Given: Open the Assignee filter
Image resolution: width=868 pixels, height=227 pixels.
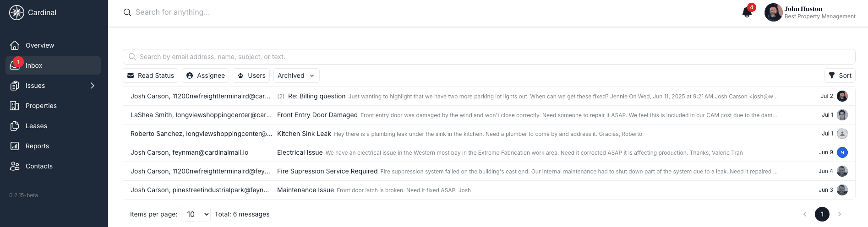Looking at the screenshot, I should (x=206, y=76).
